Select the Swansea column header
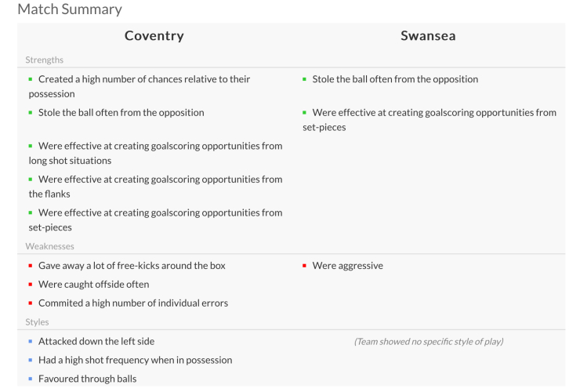Image resolution: width=569 pixels, height=392 pixels. (428, 36)
